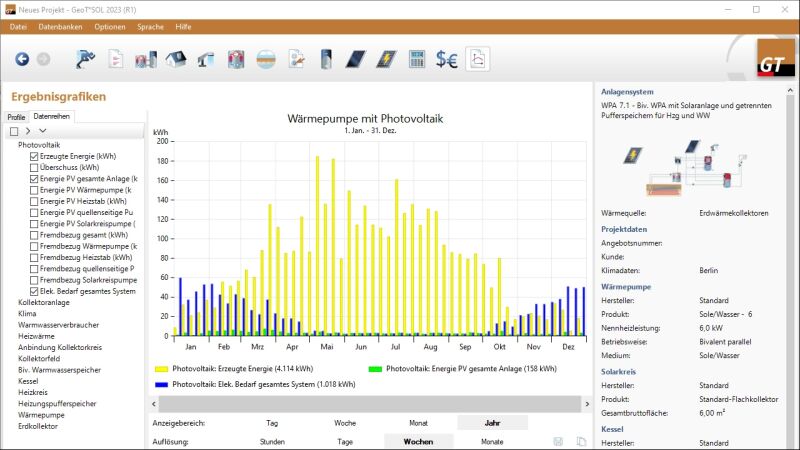Expand all with the right chevron arrow
The width and height of the screenshot is (800, 450).
(x=28, y=131)
